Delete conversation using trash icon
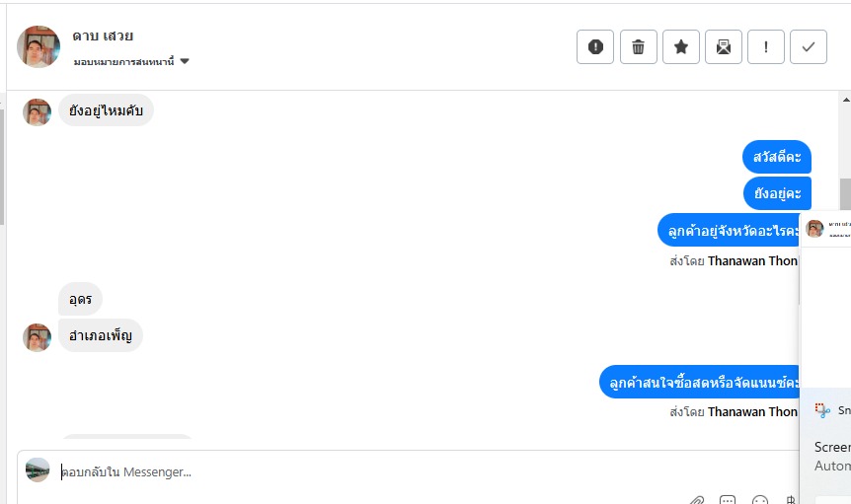The width and height of the screenshot is (851, 504). (639, 46)
